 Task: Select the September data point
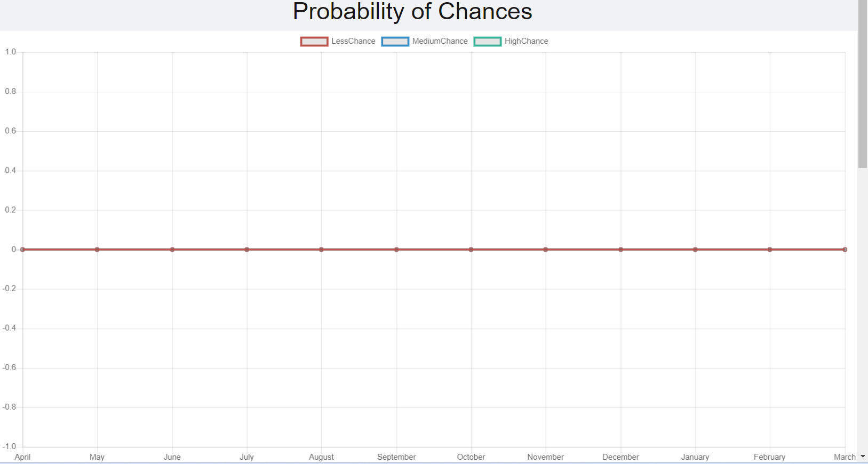396,250
